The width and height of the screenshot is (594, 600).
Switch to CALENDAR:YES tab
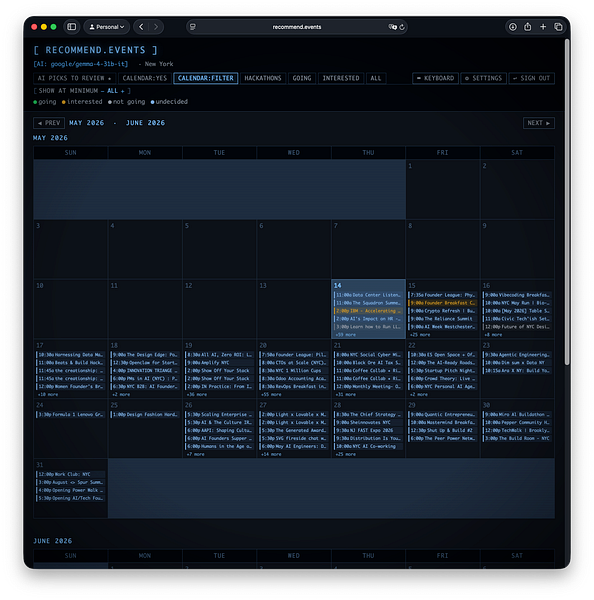145,78
